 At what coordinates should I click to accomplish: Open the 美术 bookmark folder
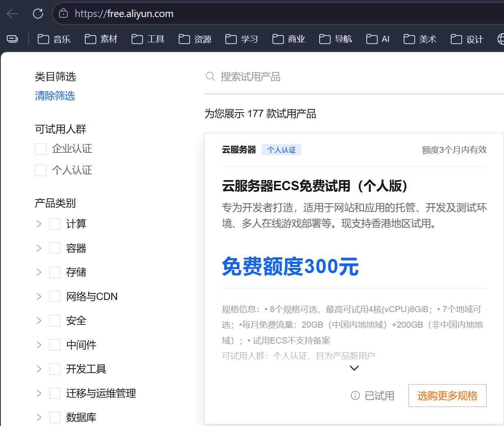[420, 39]
